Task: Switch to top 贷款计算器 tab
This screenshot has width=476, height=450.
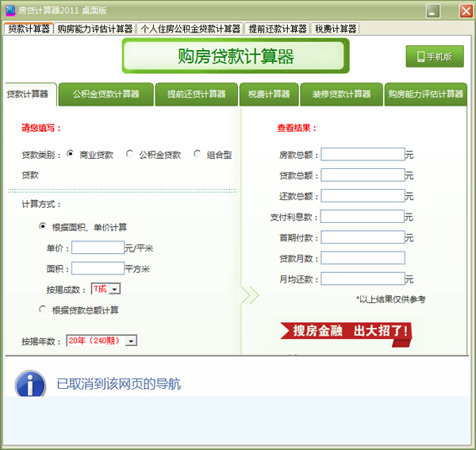Action: click(29, 29)
